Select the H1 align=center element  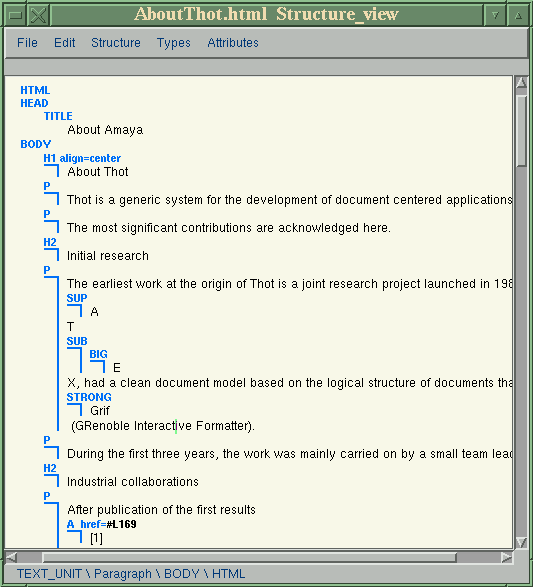[82, 158]
